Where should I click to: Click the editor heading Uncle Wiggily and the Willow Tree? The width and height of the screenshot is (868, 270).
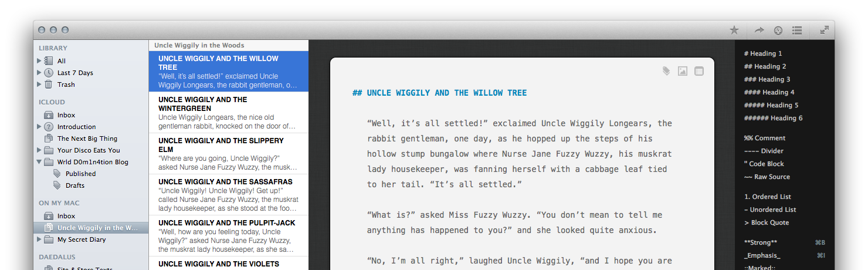tap(440, 93)
